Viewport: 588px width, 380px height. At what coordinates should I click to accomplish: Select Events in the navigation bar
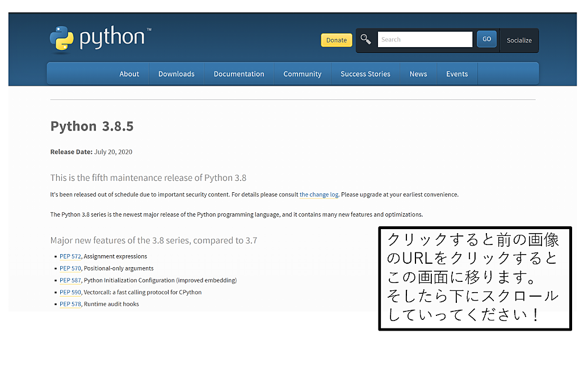click(457, 74)
